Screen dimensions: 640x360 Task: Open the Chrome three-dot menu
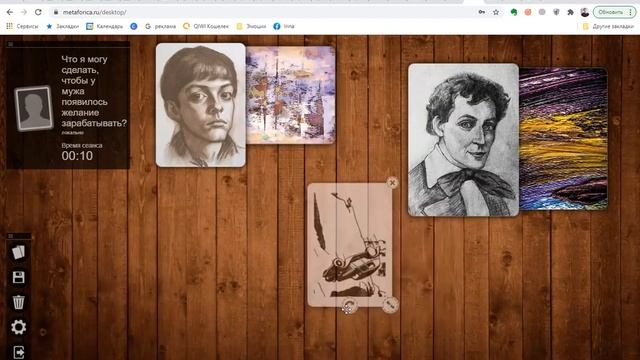pyautogui.click(x=631, y=12)
